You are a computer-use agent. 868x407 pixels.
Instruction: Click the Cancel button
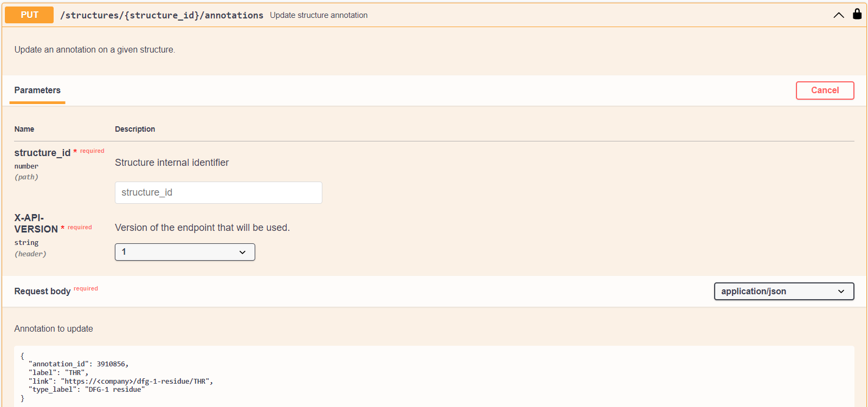(x=825, y=91)
